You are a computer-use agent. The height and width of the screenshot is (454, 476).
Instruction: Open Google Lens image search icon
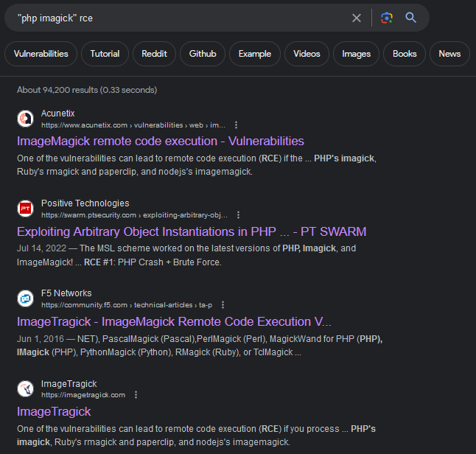(387, 18)
